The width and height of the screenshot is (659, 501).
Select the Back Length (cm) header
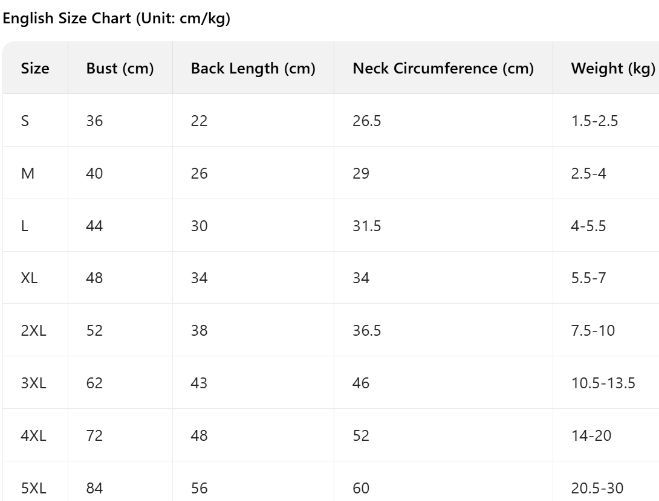253,68
